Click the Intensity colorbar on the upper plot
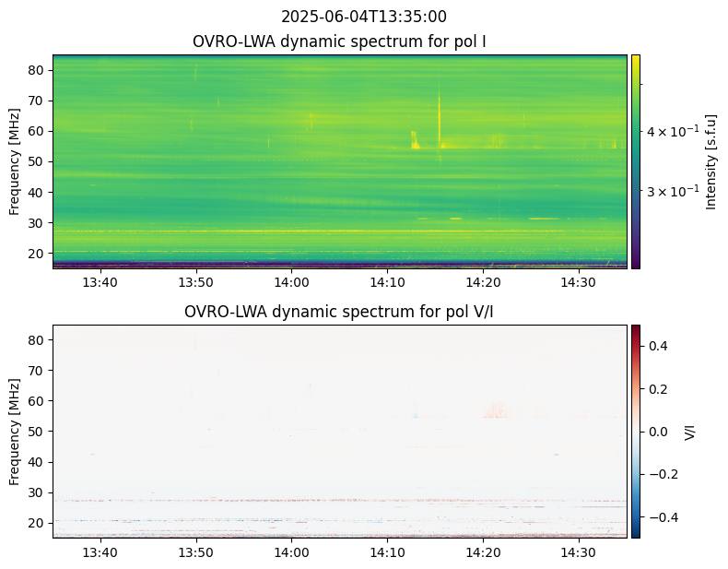Image resolution: width=728 pixels, height=569 pixels. point(635,161)
